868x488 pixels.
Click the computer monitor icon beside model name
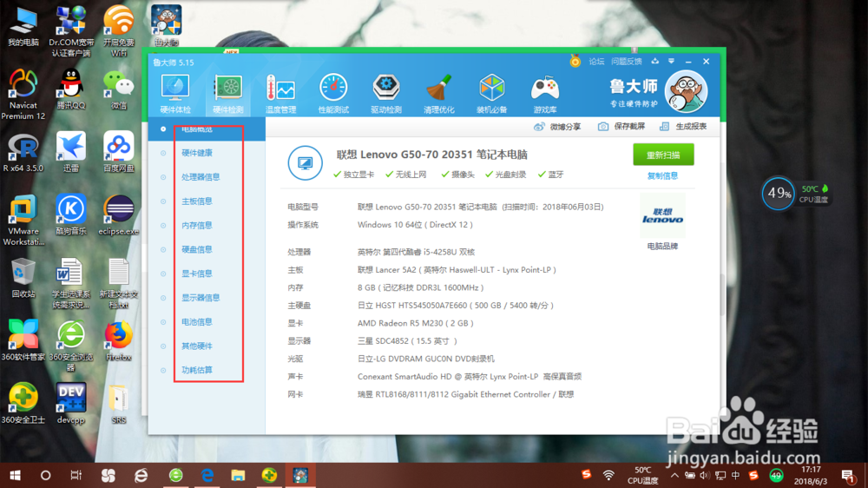tap(305, 163)
